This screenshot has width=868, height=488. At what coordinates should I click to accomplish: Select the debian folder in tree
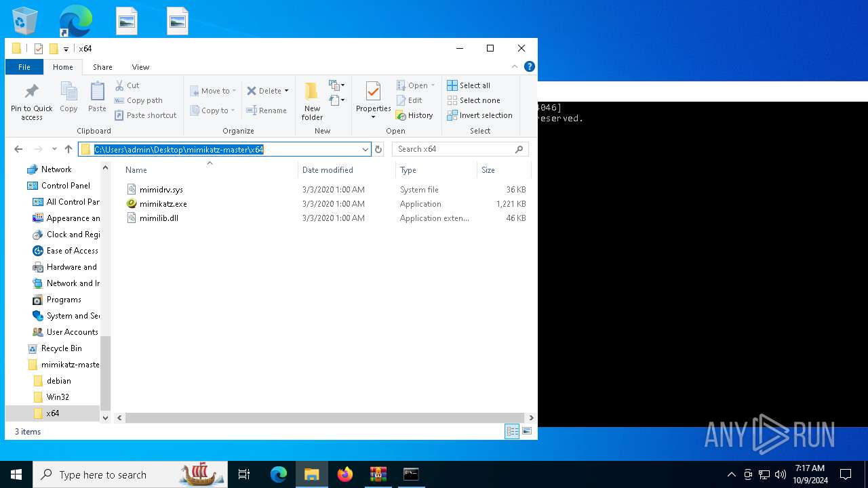[59, 381]
